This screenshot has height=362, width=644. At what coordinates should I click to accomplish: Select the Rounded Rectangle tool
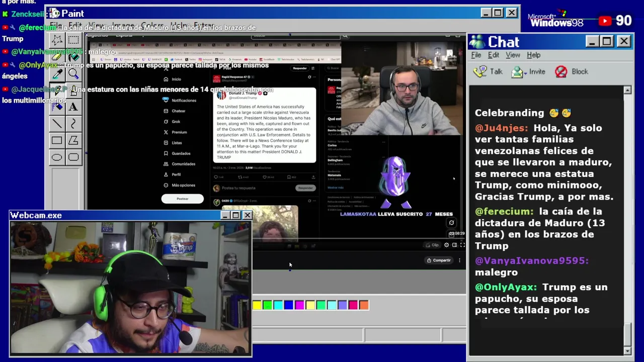[73, 157]
